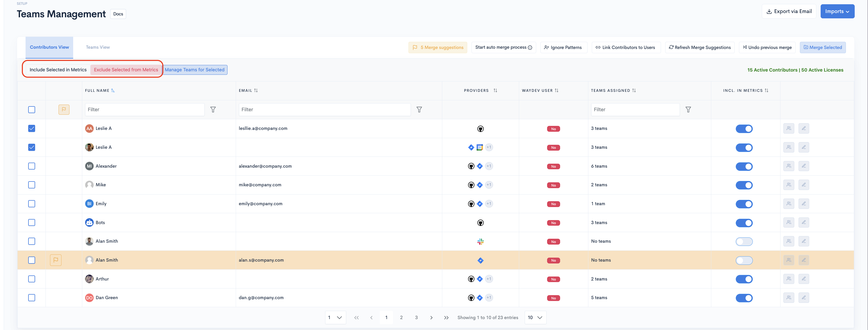Viewport: 868px width, 330px height.
Task: Select page 1 in pagination
Action: [x=386, y=317]
